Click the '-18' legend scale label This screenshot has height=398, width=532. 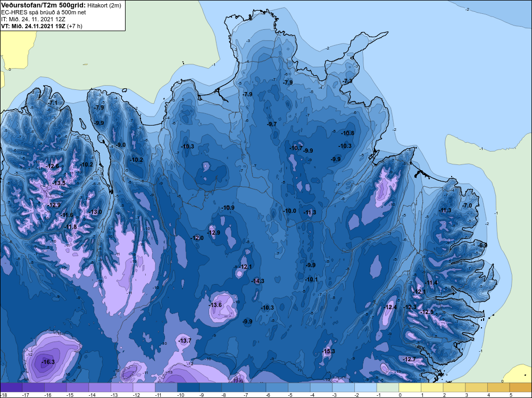3,395
